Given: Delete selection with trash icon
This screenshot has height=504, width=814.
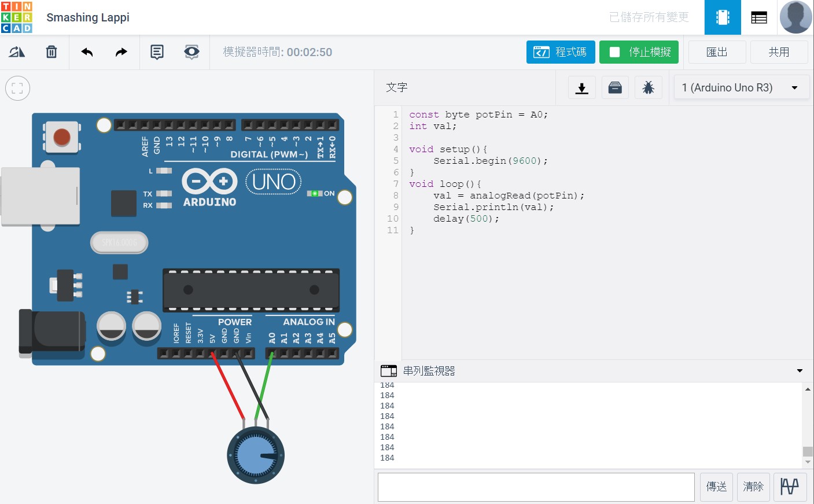Looking at the screenshot, I should click(51, 52).
